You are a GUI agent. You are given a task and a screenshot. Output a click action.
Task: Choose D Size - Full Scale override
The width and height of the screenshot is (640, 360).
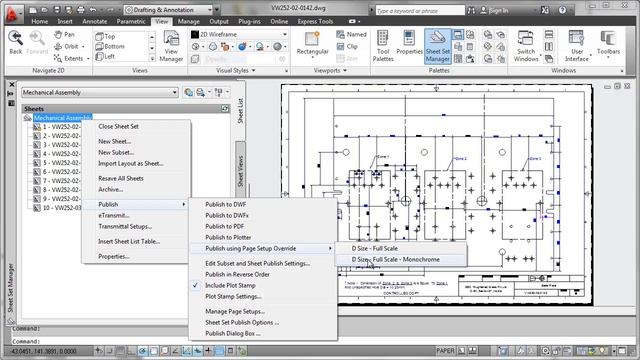(x=374, y=248)
